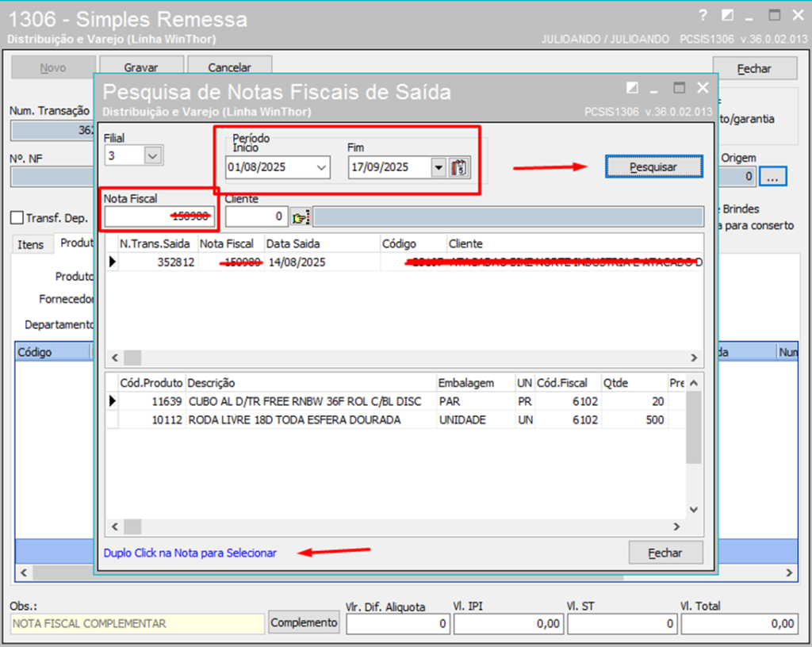The width and height of the screenshot is (812, 647).
Task: Click the Cliente code field
Action: pyautogui.click(x=256, y=216)
